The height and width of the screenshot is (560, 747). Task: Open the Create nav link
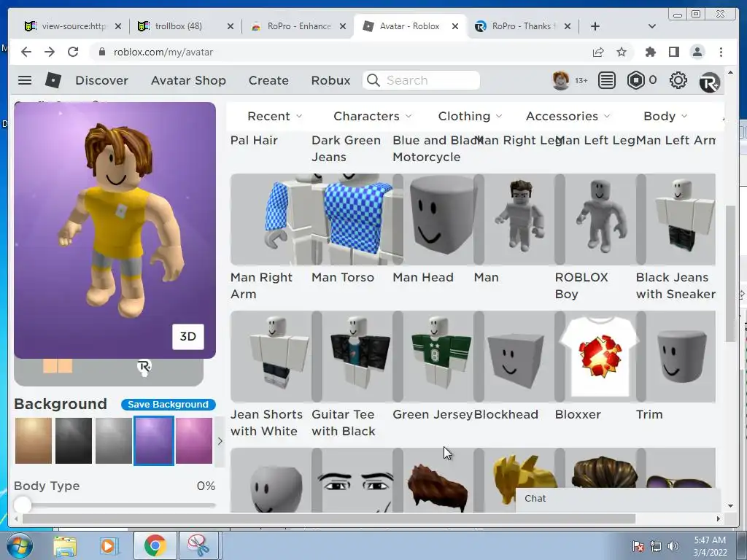[x=268, y=80]
